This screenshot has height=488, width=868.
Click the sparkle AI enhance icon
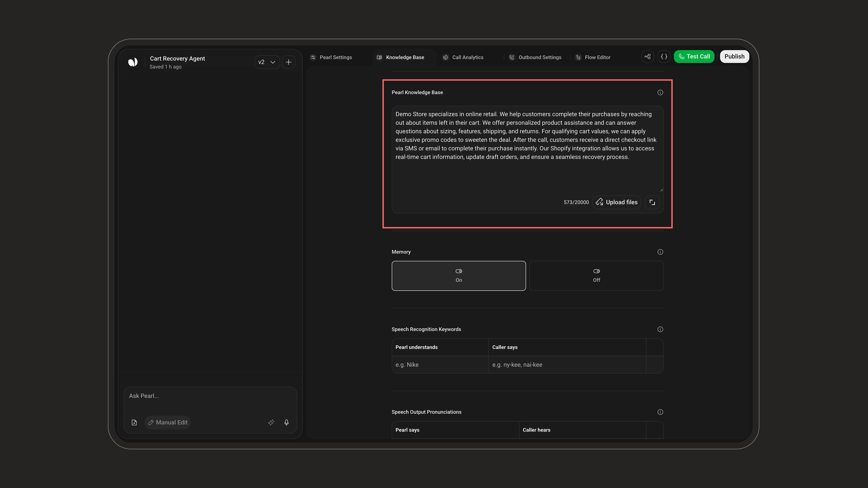pyautogui.click(x=271, y=423)
